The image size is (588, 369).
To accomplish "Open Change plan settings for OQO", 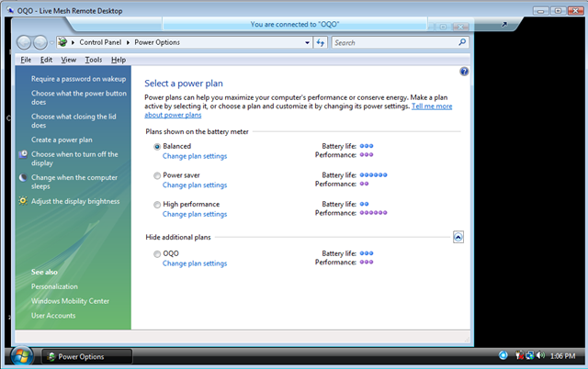I will tap(195, 263).
